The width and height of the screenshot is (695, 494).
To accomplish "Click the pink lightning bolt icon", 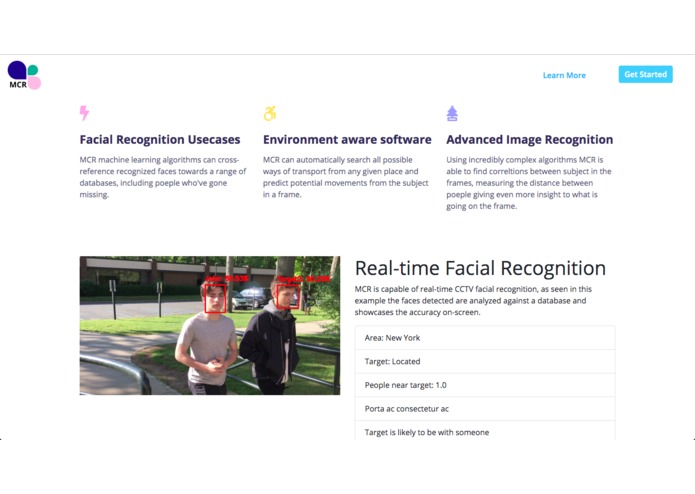I will tap(84, 113).
